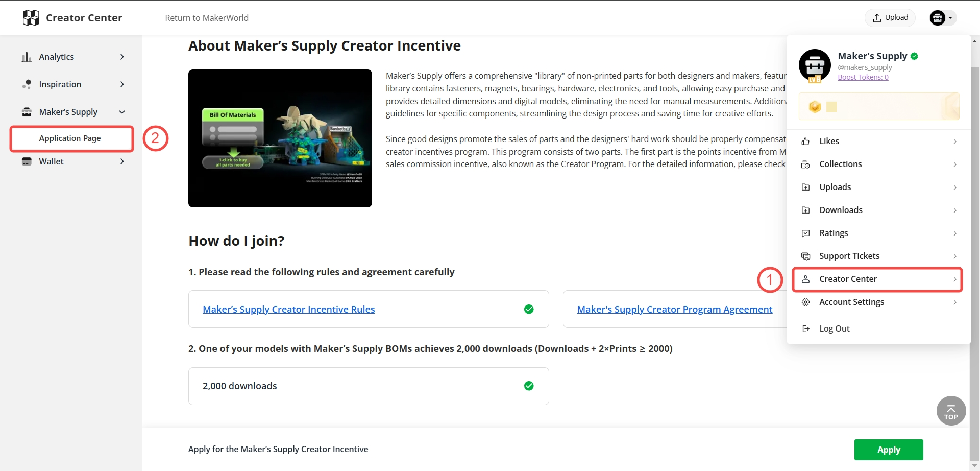
Task: Click the 2,000 downloads requirement box
Action: pyautogui.click(x=369, y=386)
